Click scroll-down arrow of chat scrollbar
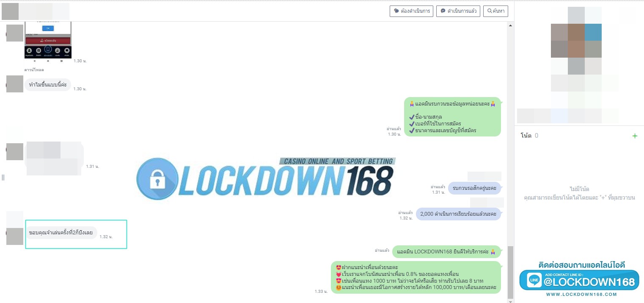This screenshot has height=303, width=644. point(510,300)
